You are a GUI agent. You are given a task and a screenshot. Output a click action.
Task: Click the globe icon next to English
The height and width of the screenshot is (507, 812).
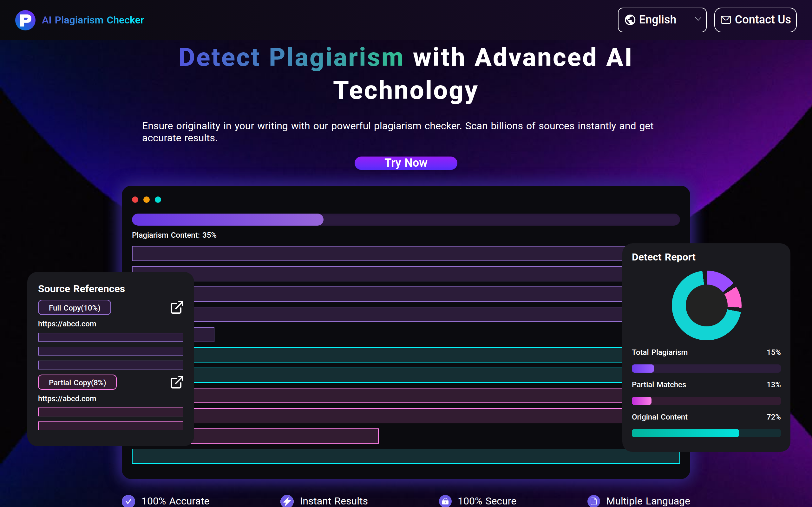coord(631,19)
